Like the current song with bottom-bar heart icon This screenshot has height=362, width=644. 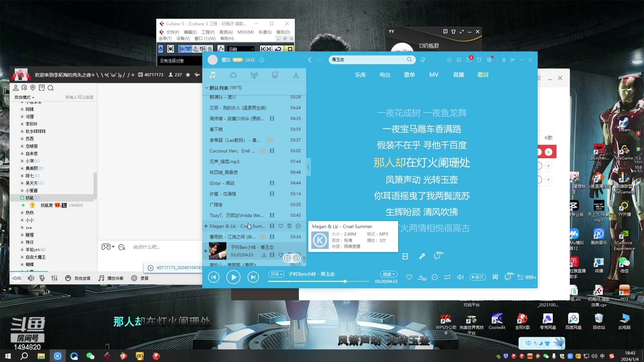pos(409,277)
